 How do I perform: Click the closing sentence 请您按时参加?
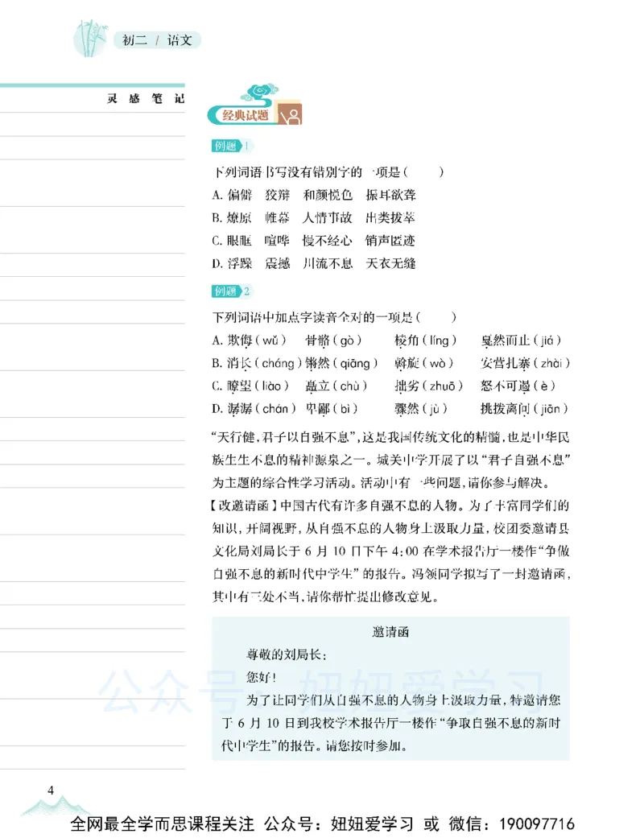click(x=366, y=745)
